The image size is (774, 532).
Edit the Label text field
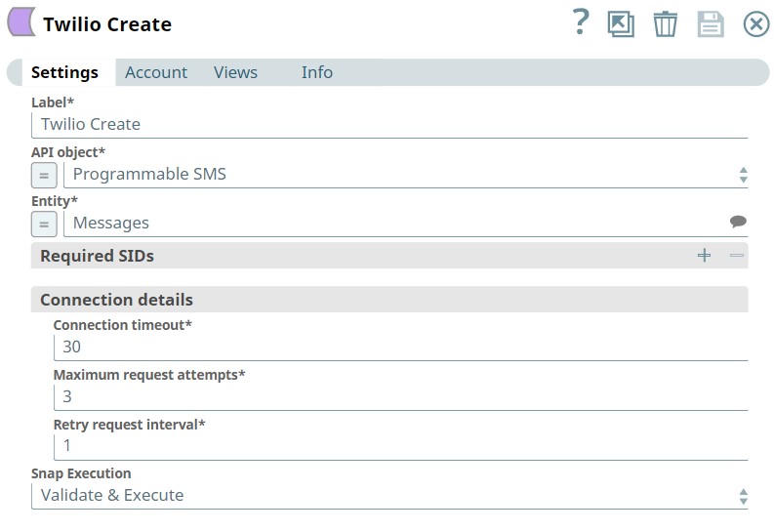[x=389, y=125]
